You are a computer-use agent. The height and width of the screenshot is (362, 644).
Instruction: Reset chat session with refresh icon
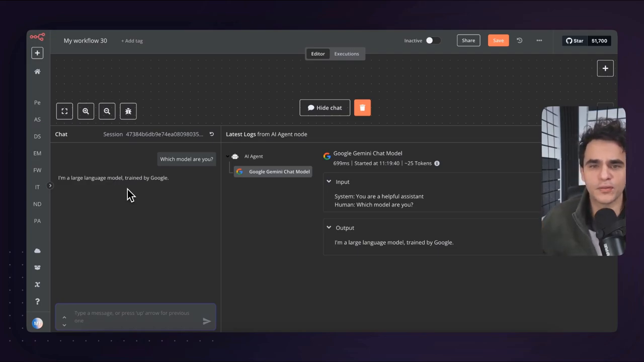pyautogui.click(x=212, y=134)
